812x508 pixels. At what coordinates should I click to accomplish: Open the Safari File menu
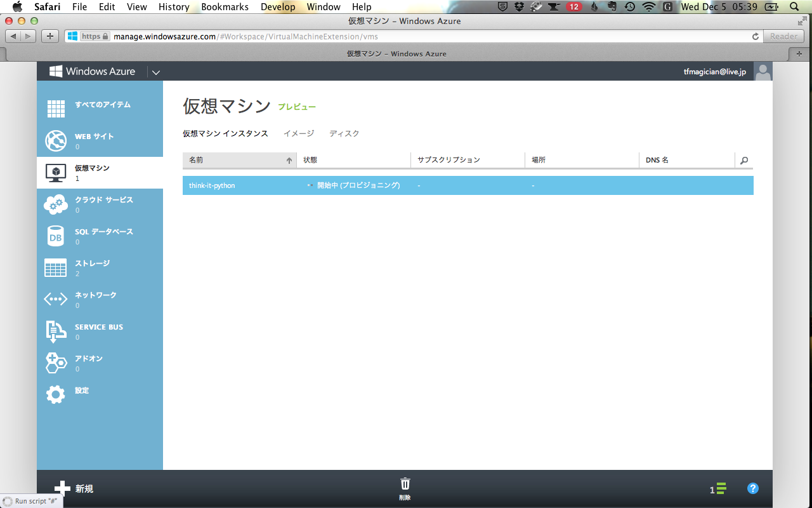79,7
